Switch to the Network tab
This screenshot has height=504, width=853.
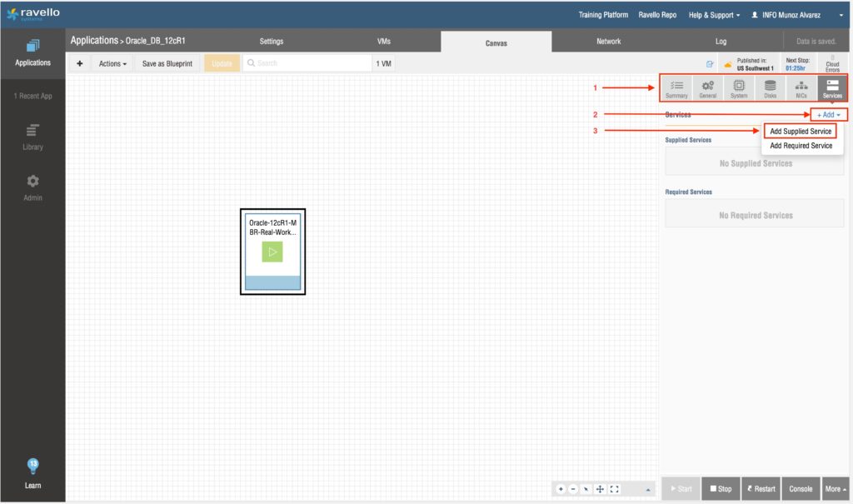coord(608,42)
